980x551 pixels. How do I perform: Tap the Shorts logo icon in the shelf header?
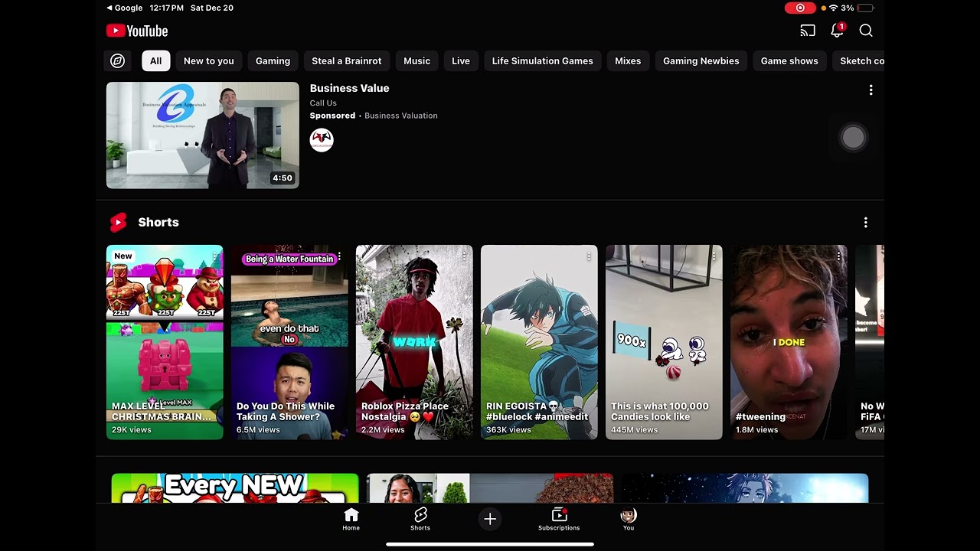click(x=118, y=223)
